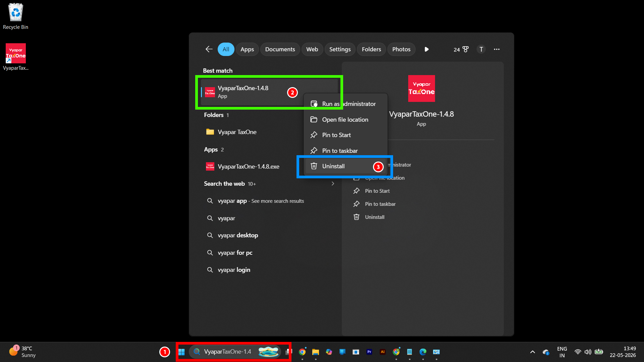
Task: Expand the Search the web chevron
Action: 333,184
